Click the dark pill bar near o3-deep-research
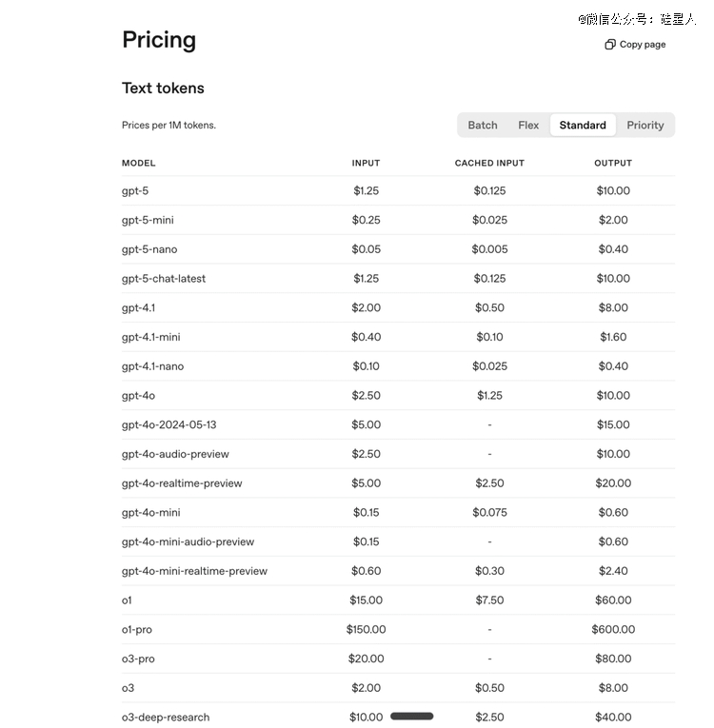 pos(411,717)
